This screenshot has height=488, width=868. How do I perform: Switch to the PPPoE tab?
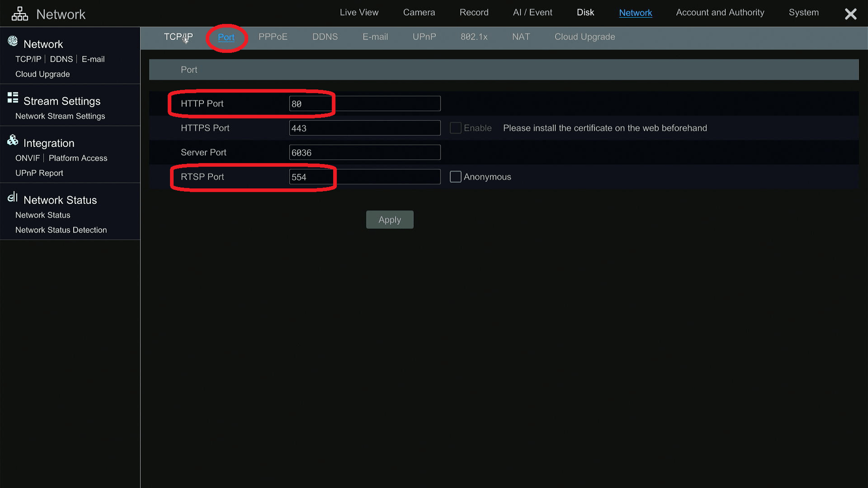click(273, 36)
